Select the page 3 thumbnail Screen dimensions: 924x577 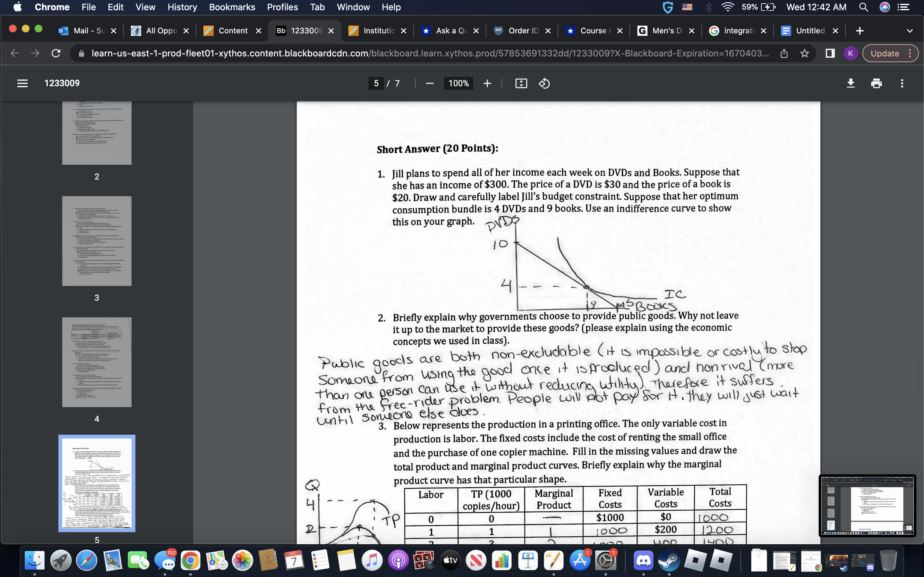click(x=97, y=240)
